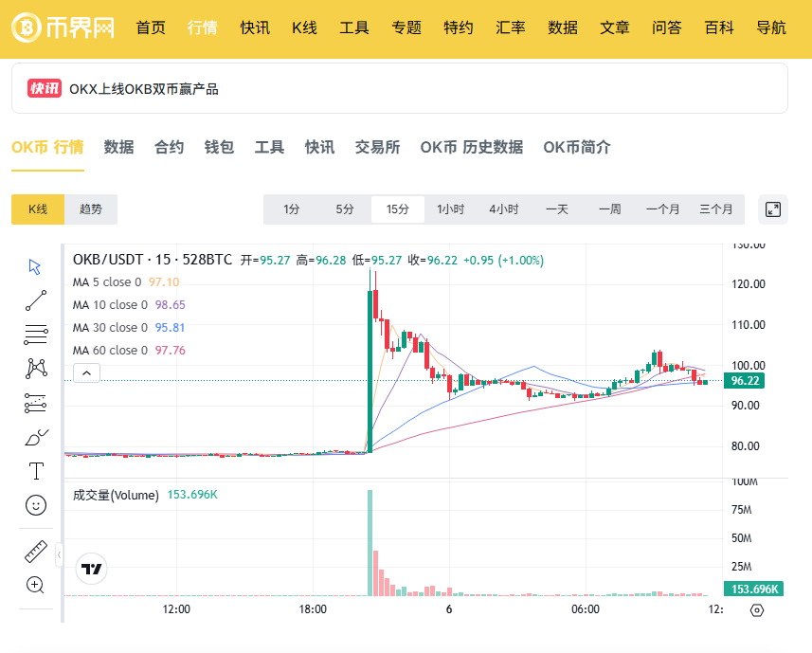Select the 5分 timeframe

(344, 209)
